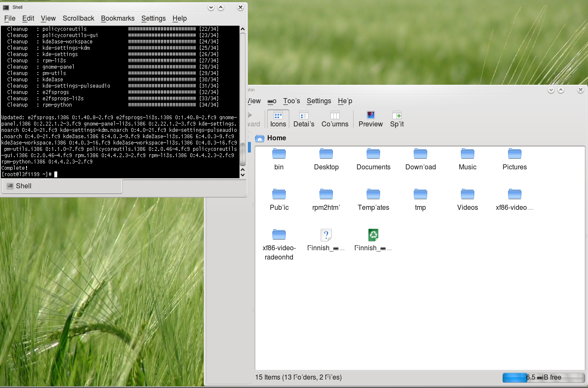Open the tmp folder

coord(420,195)
